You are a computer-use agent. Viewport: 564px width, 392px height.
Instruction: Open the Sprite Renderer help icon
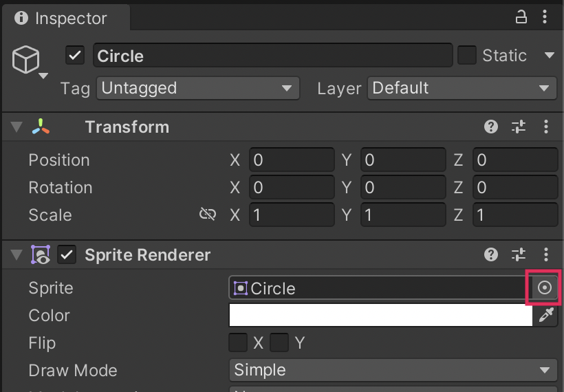point(491,255)
